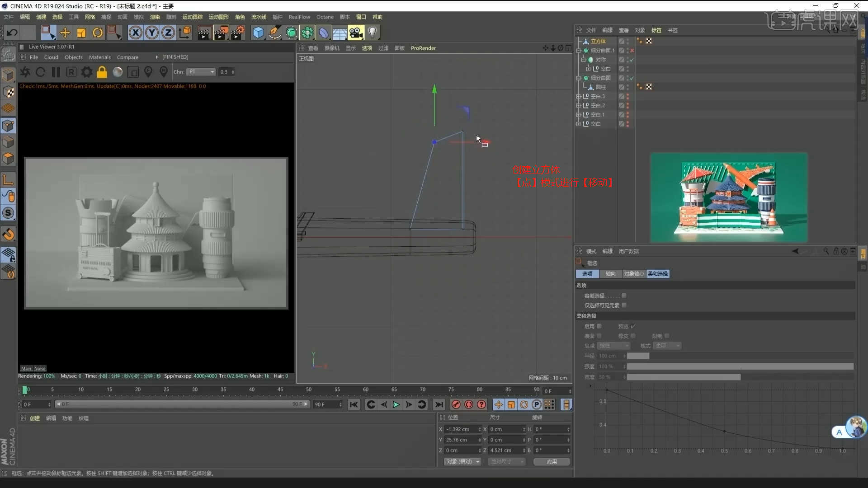The image size is (868, 488).
Task: Click the Light bulb object icon
Action: pos(372,33)
